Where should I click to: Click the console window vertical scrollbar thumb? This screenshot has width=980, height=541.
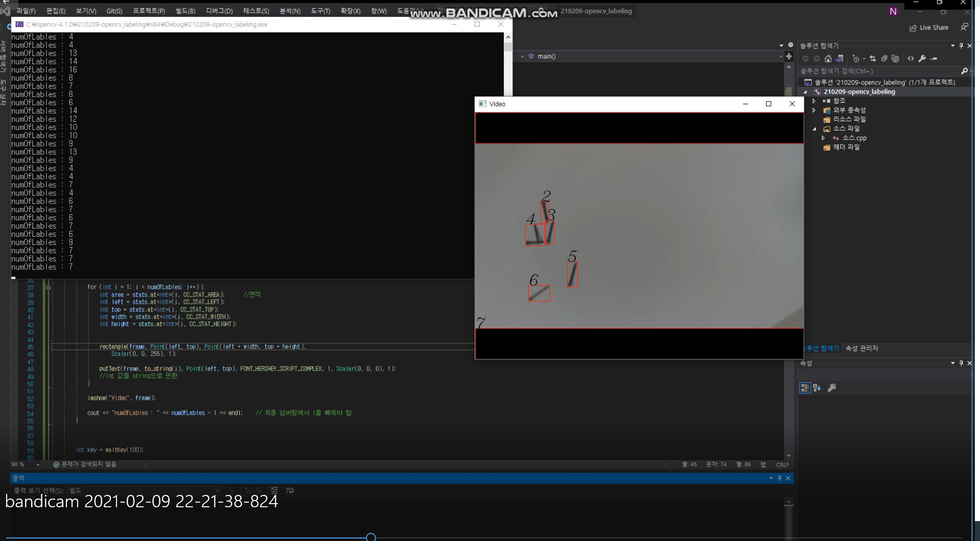pos(508,47)
